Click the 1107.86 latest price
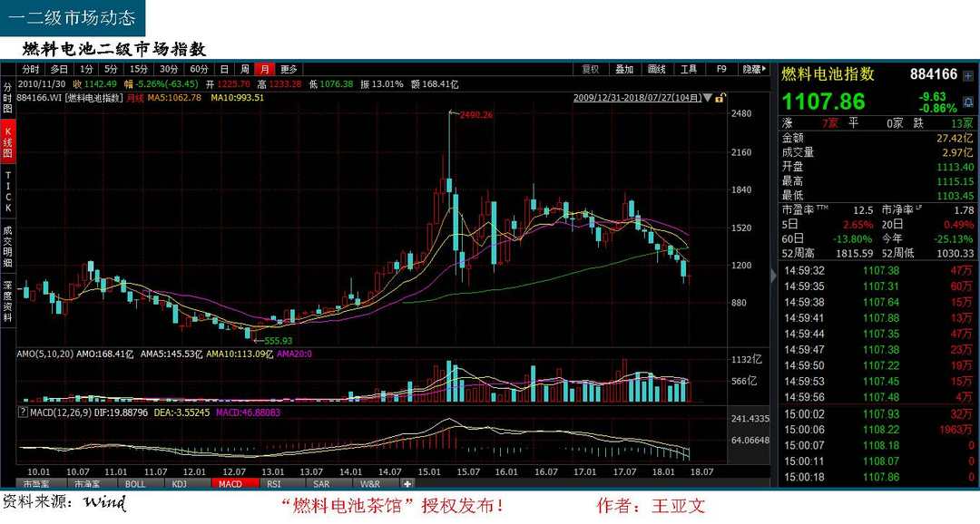The width and height of the screenshot is (980, 524). coord(823,102)
